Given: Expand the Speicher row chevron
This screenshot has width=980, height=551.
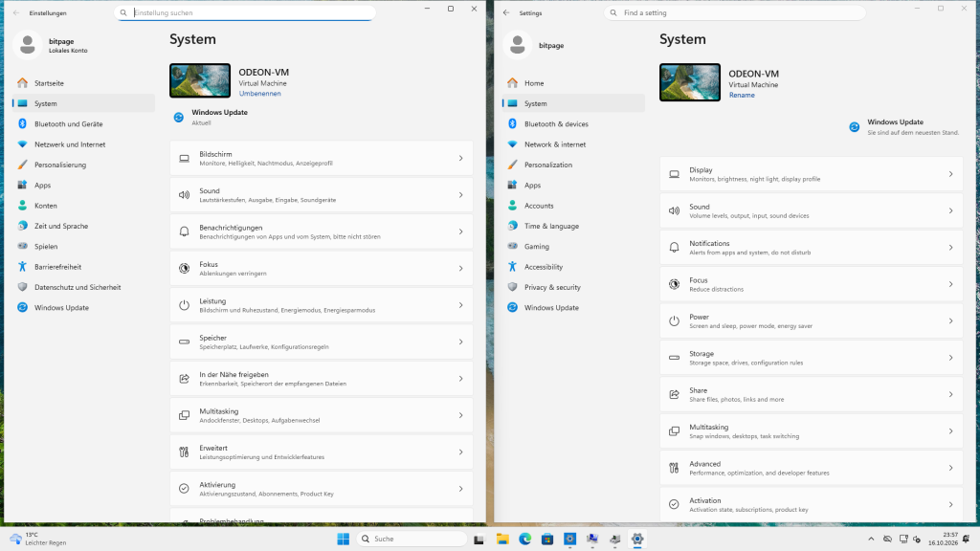Looking at the screenshot, I should click(x=460, y=342).
